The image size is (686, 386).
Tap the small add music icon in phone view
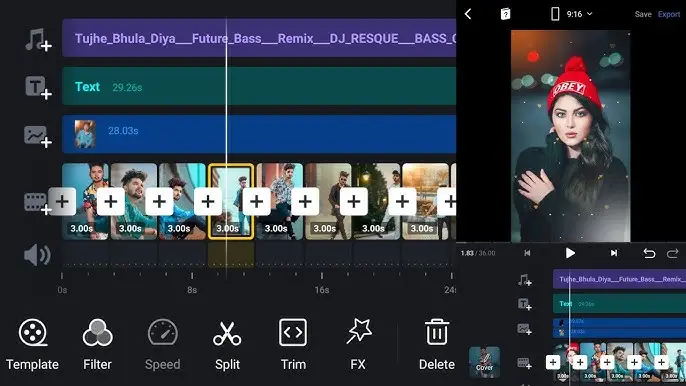pyautogui.click(x=525, y=280)
